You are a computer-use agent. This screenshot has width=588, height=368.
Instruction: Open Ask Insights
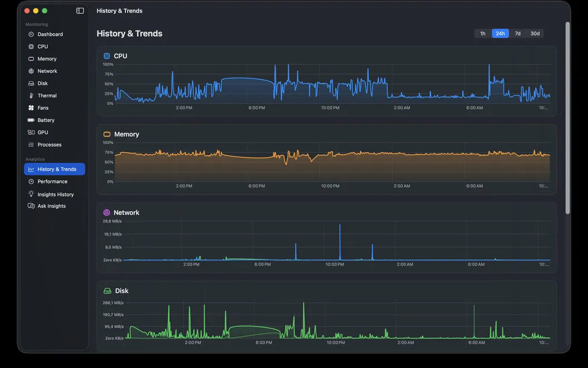55,206
